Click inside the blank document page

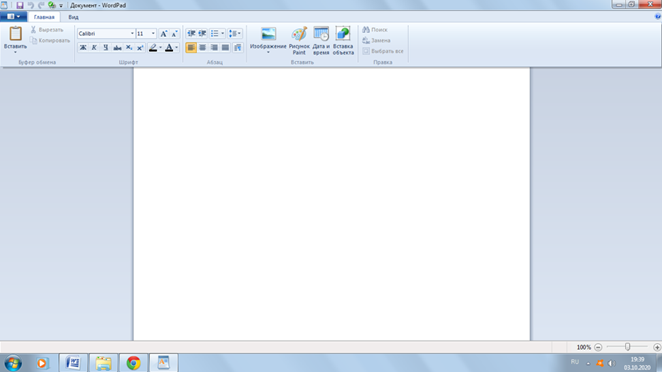point(331,204)
